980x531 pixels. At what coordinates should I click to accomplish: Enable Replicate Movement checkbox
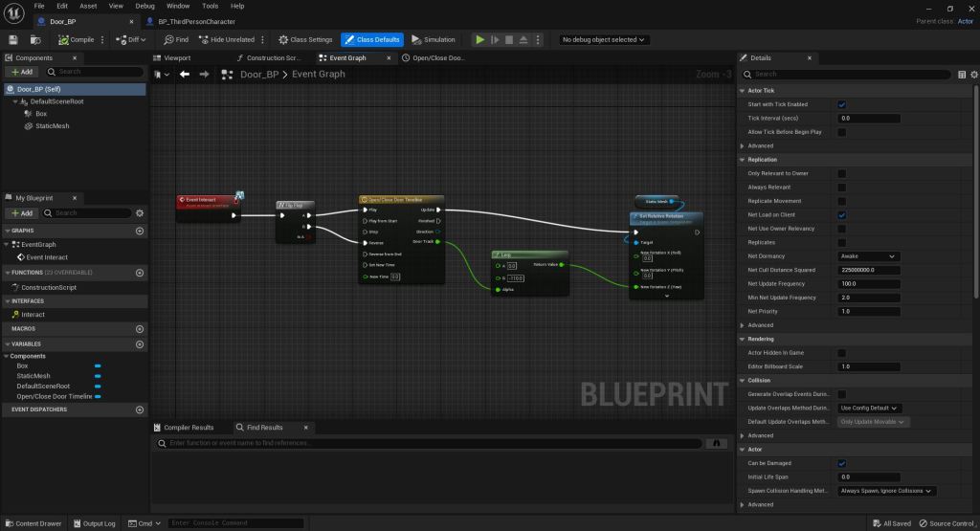click(x=841, y=201)
